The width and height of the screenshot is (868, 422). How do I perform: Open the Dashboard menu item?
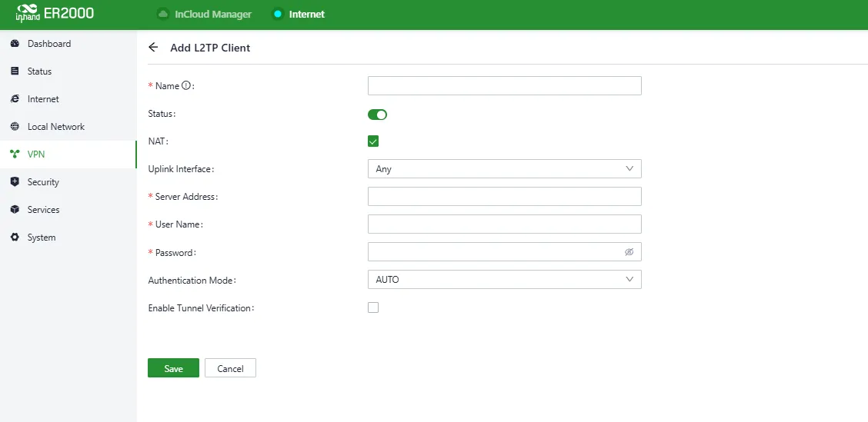68,44
